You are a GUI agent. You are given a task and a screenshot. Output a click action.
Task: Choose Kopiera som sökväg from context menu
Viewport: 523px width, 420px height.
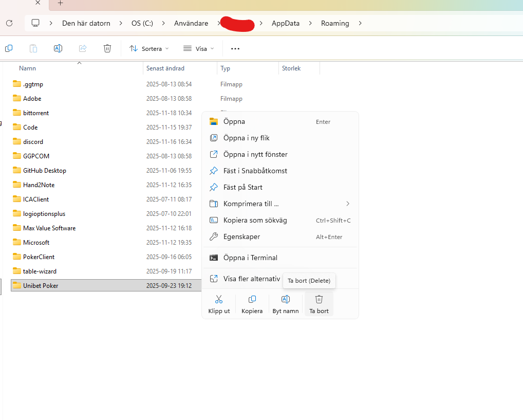(255, 220)
